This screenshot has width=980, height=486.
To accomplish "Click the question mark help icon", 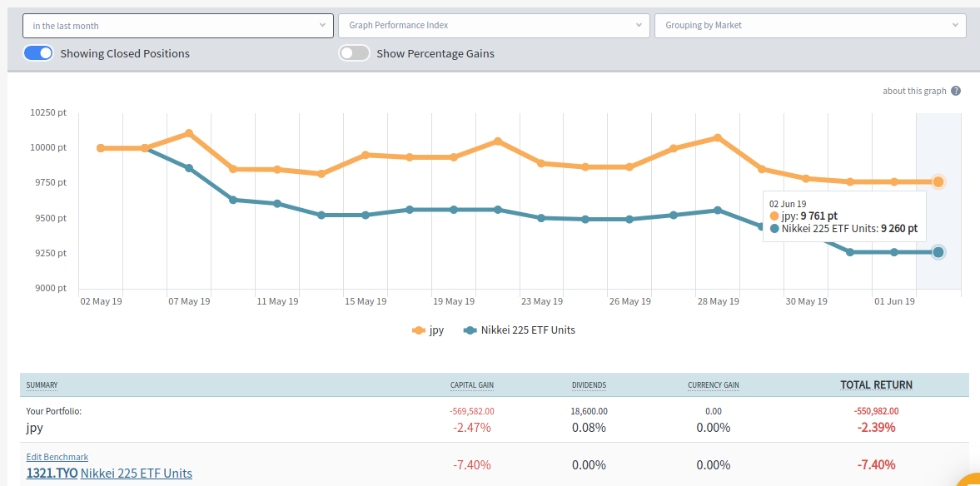I will [x=956, y=91].
